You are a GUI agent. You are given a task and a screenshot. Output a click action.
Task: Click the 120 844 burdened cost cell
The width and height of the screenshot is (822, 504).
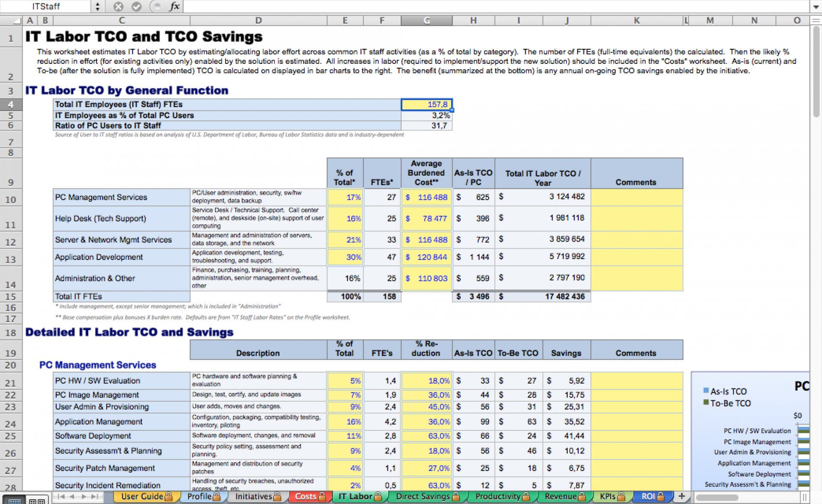coord(426,257)
